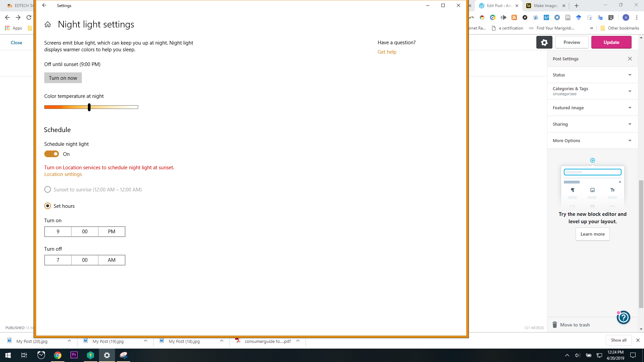This screenshot has width=644, height=362.
Task: Close the Post Settings panel
Action: pyautogui.click(x=630, y=59)
